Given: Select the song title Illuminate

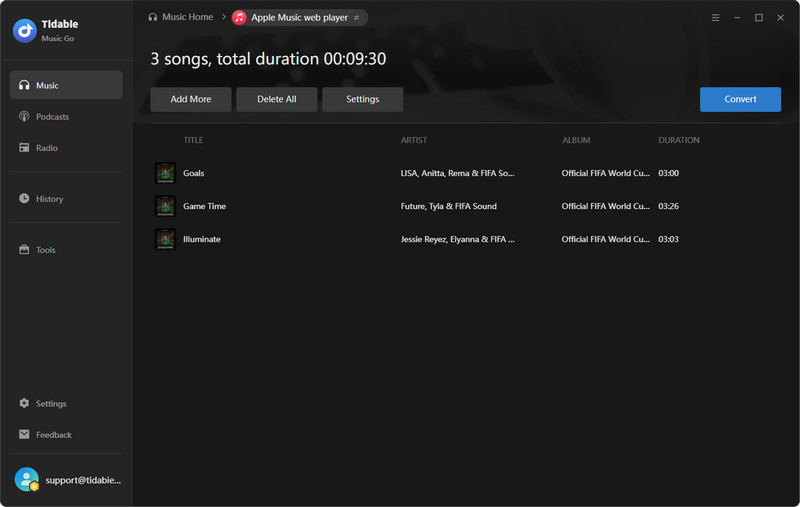Looking at the screenshot, I should coord(202,239).
